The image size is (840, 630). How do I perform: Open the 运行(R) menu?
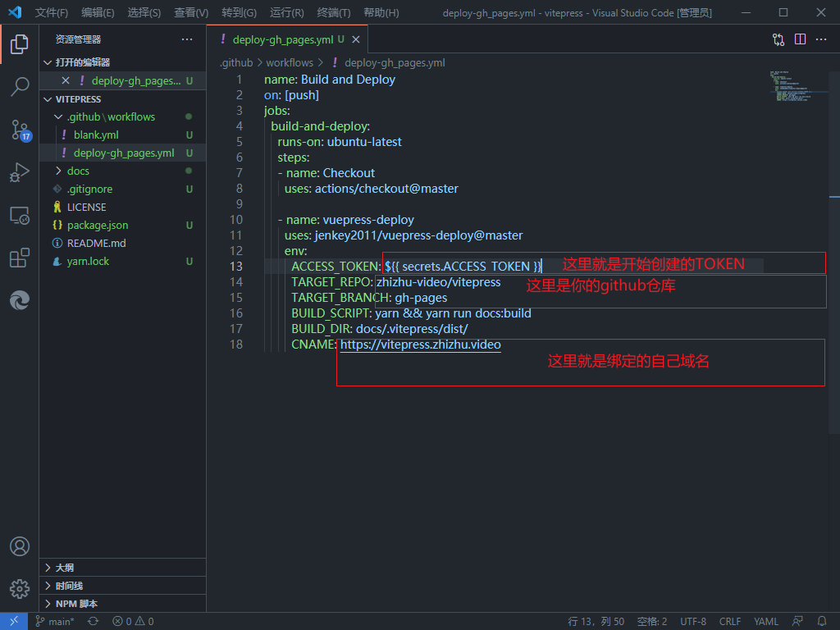tap(286, 12)
